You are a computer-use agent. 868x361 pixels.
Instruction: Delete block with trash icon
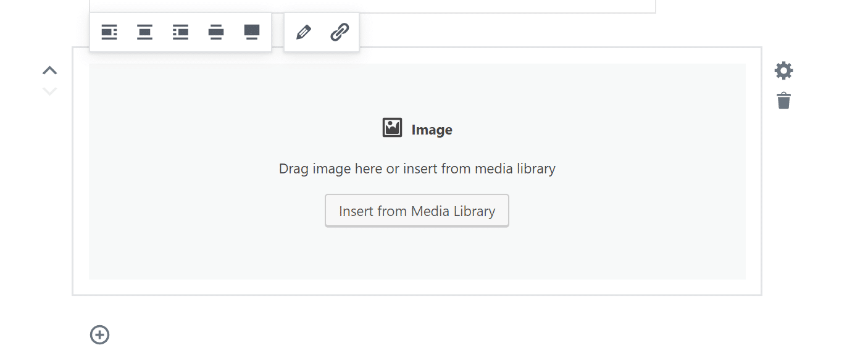783,100
